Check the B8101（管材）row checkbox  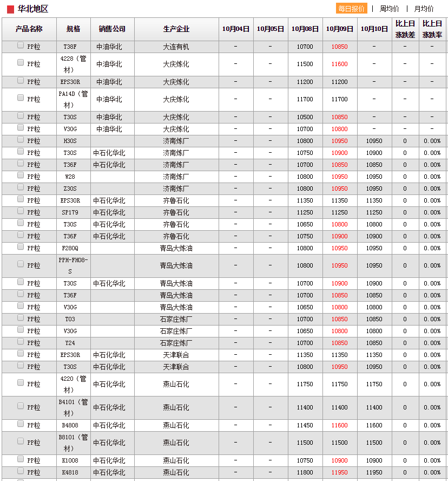point(21,441)
